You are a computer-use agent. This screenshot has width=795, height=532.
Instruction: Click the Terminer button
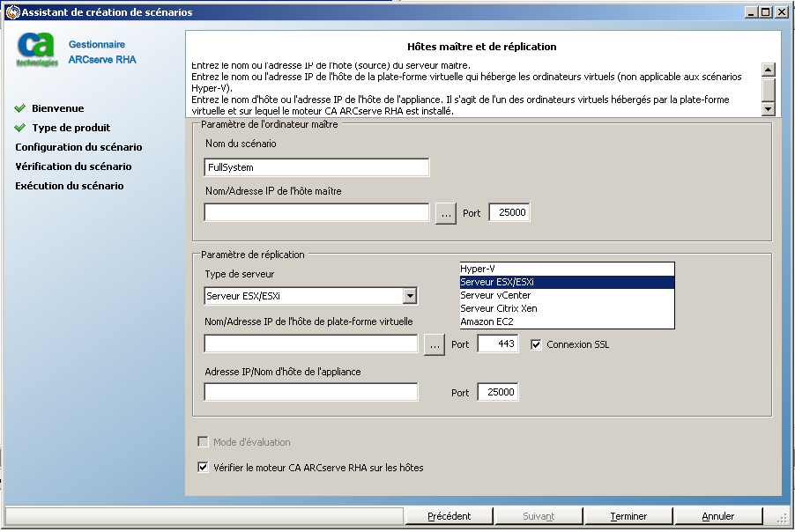pyautogui.click(x=628, y=515)
